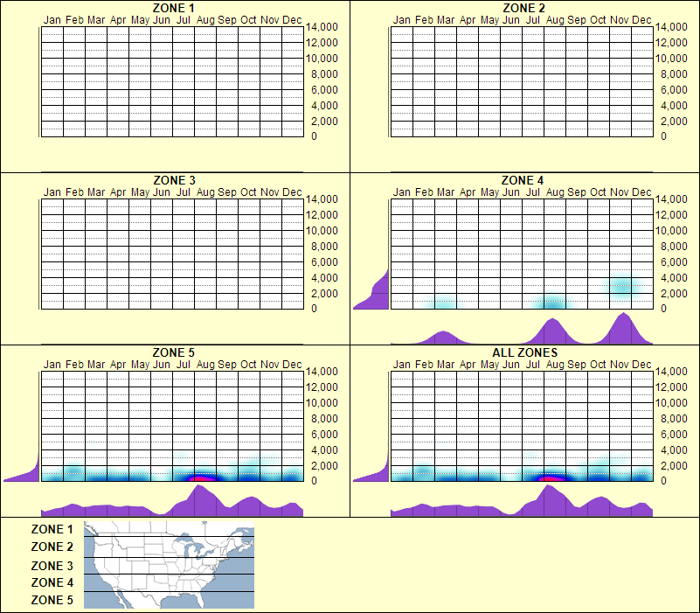Screen dimensions: 700x613
Task: Select the Jan month label in ZONE 1
Action: (52, 18)
